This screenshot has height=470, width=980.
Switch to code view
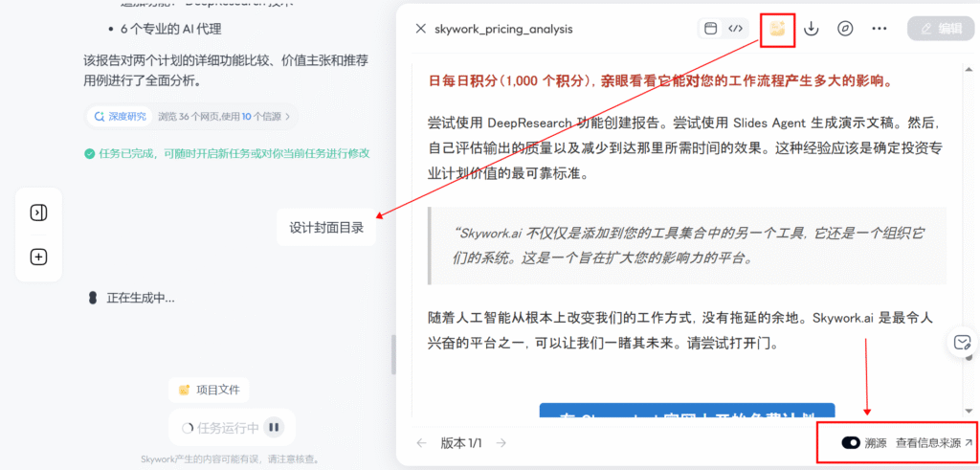coord(735,29)
